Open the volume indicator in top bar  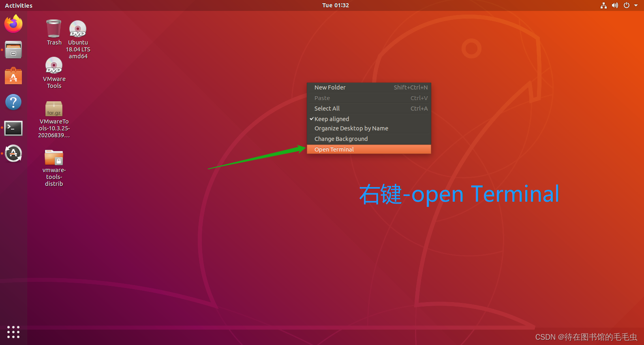(615, 5)
